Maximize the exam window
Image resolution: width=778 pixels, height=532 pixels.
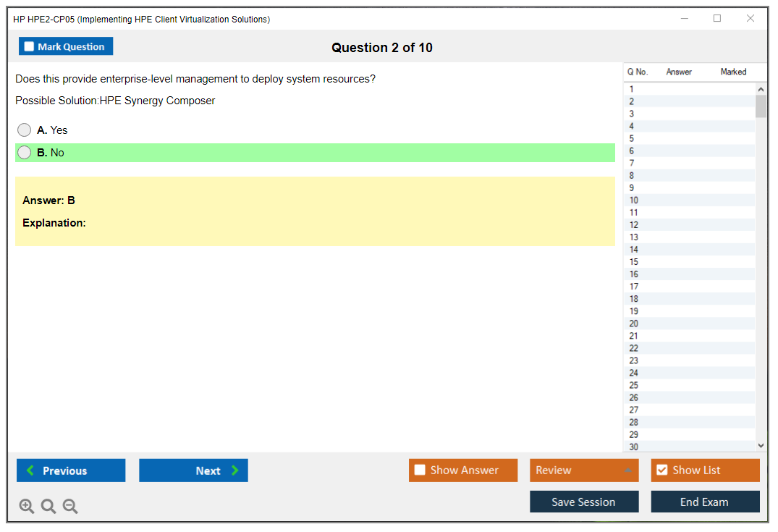(717, 19)
